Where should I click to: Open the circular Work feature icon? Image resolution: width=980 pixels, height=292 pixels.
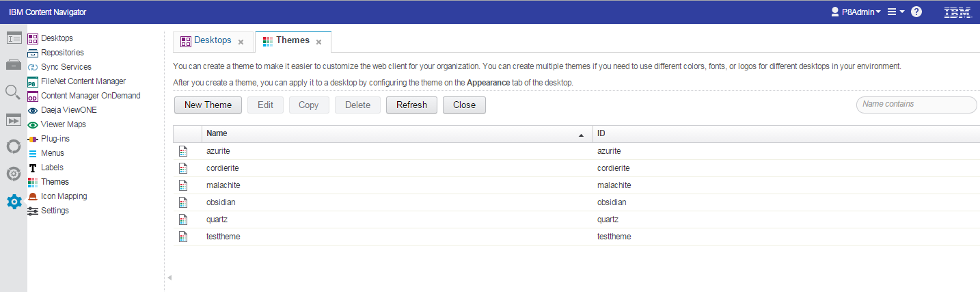click(14, 146)
